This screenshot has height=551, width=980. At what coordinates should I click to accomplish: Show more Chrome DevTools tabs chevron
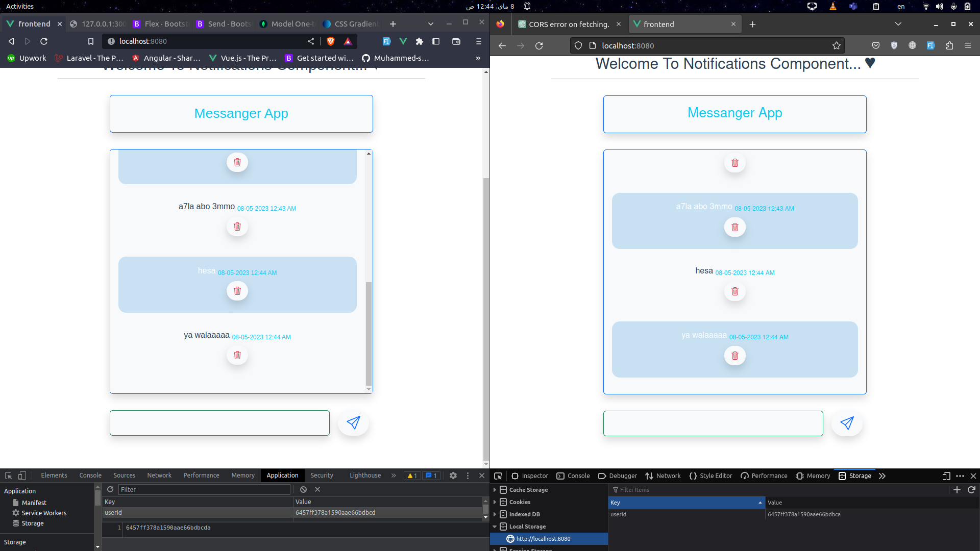[394, 475]
